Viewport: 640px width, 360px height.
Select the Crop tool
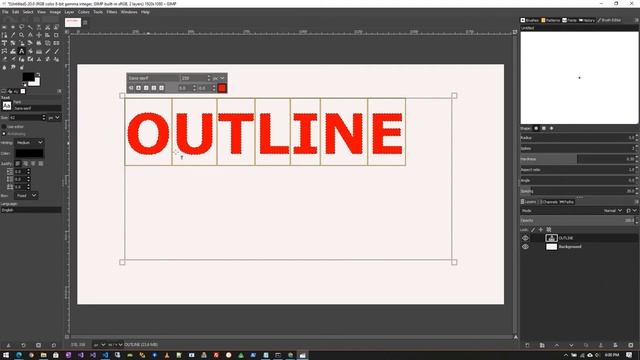pyautogui.click(x=56, y=35)
